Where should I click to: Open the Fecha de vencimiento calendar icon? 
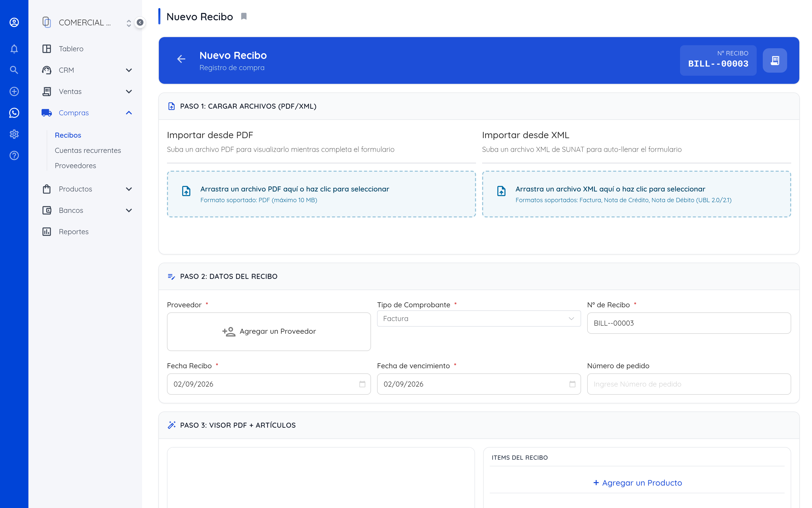pyautogui.click(x=572, y=384)
